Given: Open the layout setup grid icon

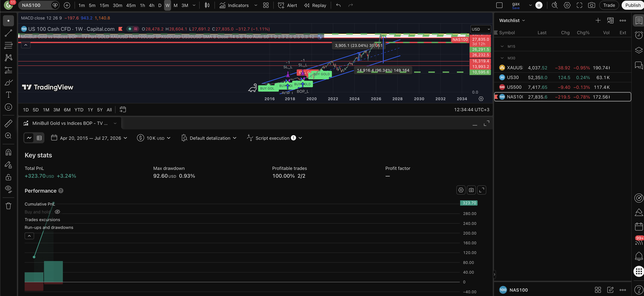Looking at the screenshot, I should click(266, 5).
